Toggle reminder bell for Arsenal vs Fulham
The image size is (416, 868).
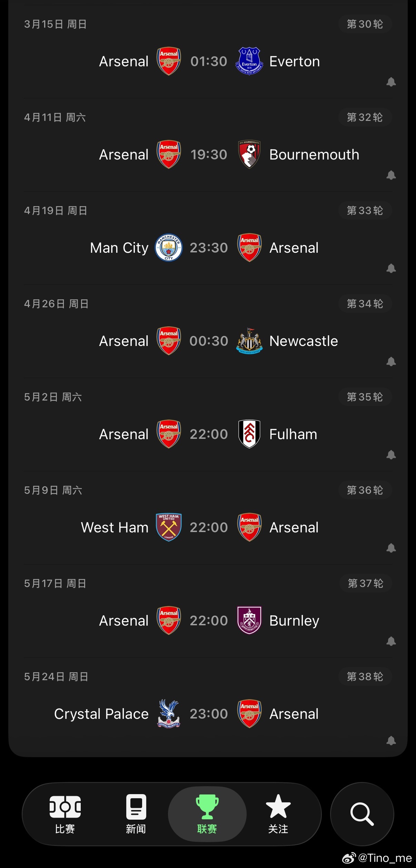point(391,455)
